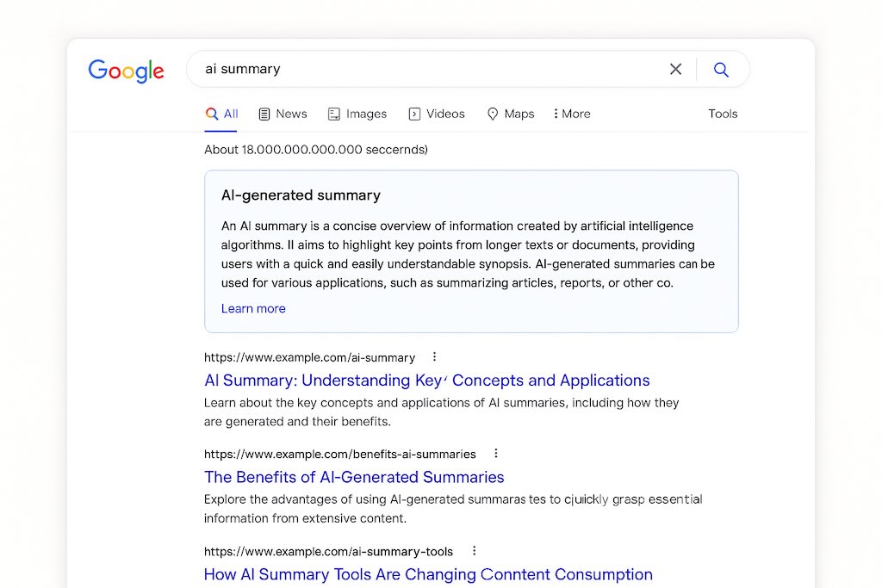The width and height of the screenshot is (882, 588).
Task: Click the example.com/ai-summary-tools URL
Action: [x=328, y=552]
